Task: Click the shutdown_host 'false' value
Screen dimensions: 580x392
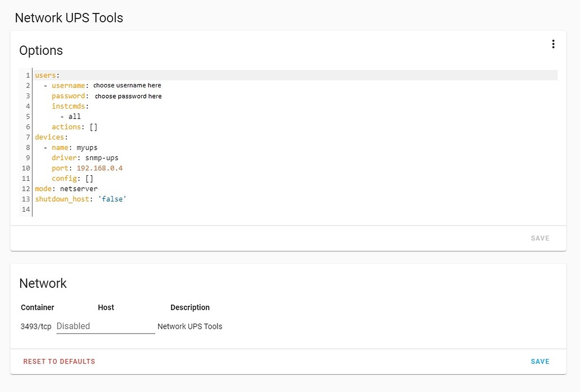Action: (x=112, y=199)
